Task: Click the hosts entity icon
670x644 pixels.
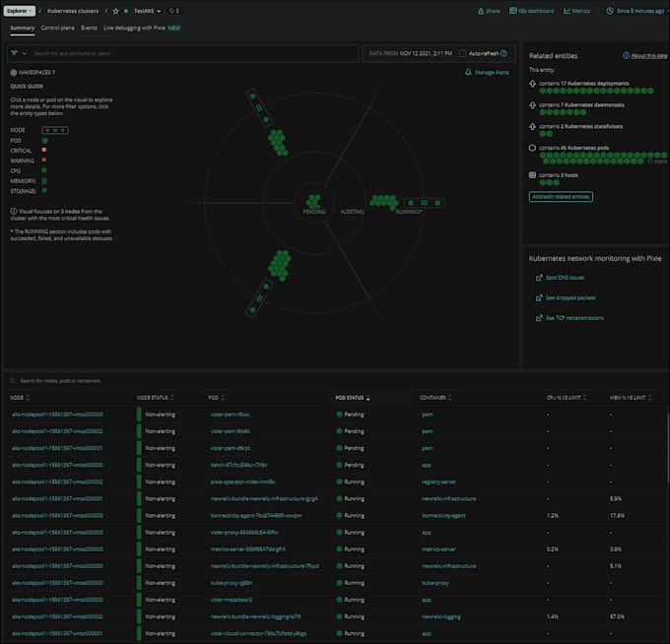Action: click(532, 175)
